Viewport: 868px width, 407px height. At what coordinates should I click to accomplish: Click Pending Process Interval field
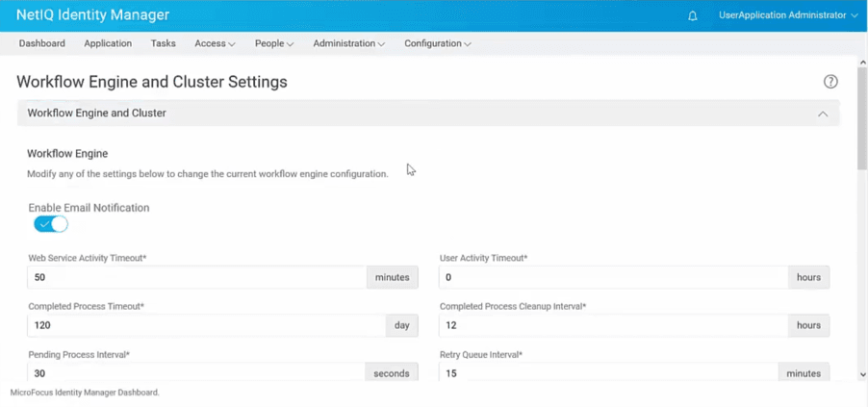[196, 372]
